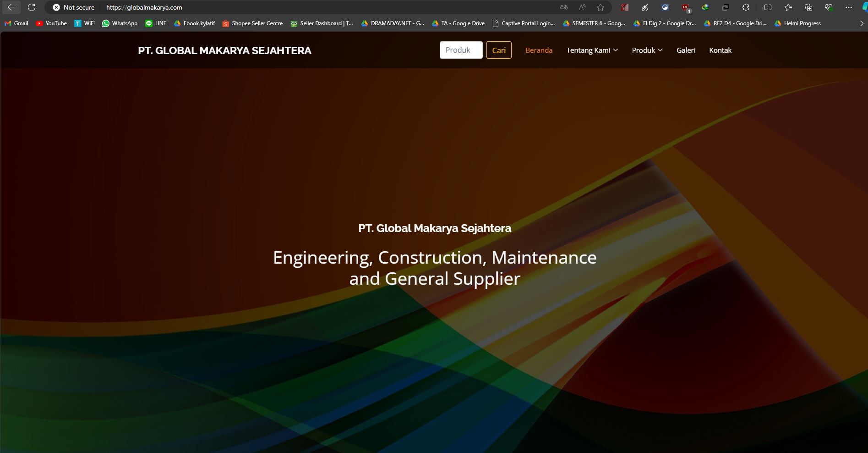Image resolution: width=868 pixels, height=453 pixels.
Task: Open the Internet Download Manager extension
Action: click(705, 7)
